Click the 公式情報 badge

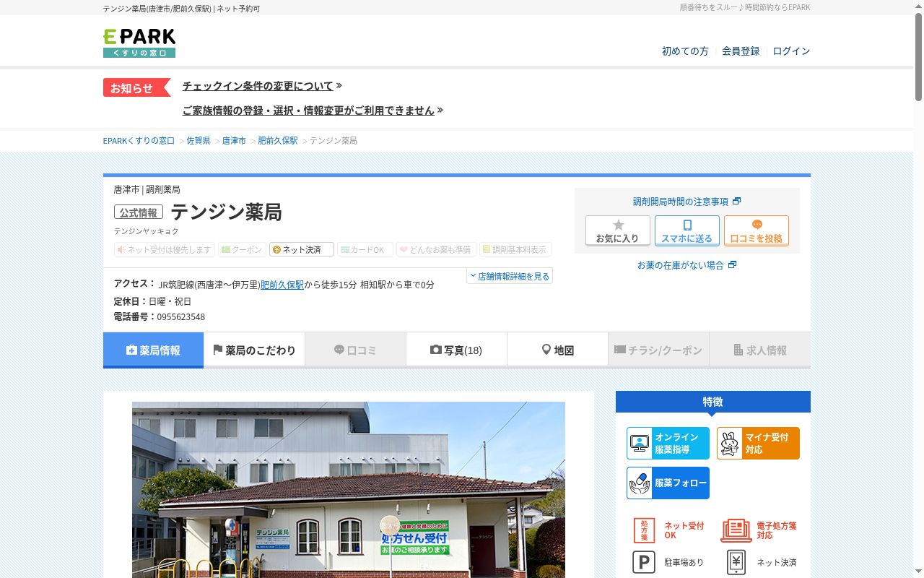(x=139, y=212)
